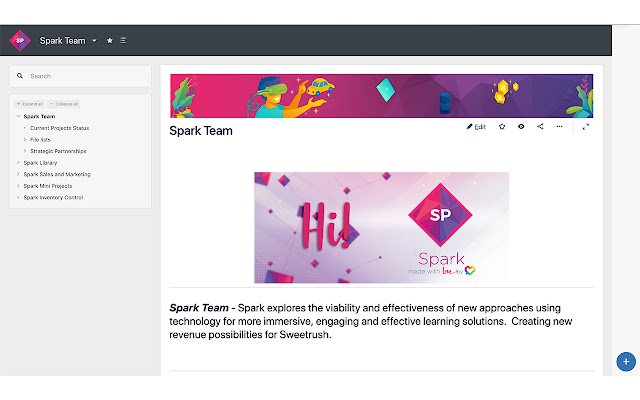This screenshot has width=640, height=400.
Task: Expand the Spark Library tree arrow
Action: coord(18,162)
